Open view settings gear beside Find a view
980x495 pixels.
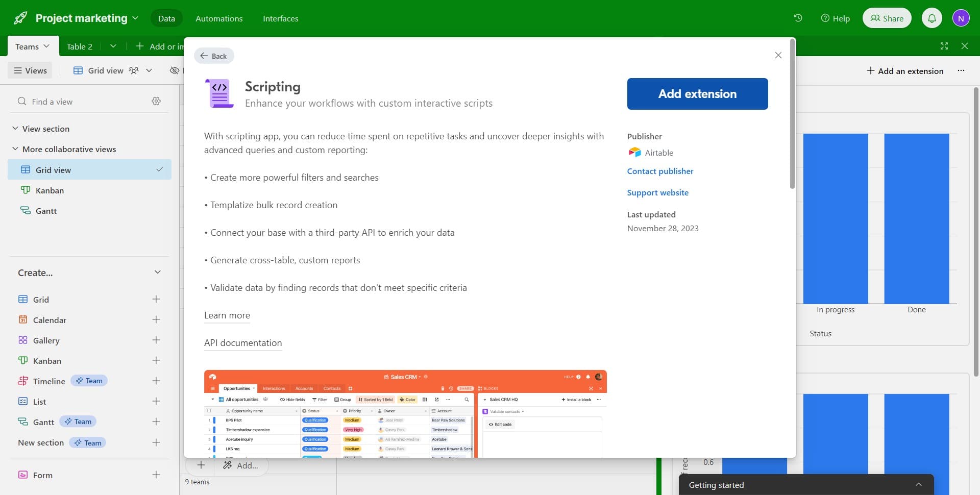click(156, 101)
